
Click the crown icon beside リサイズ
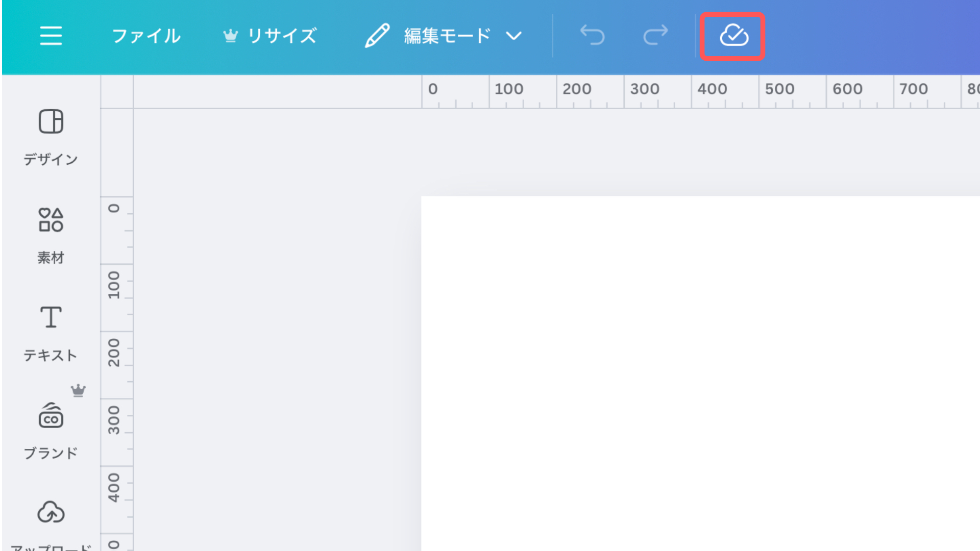tap(231, 36)
